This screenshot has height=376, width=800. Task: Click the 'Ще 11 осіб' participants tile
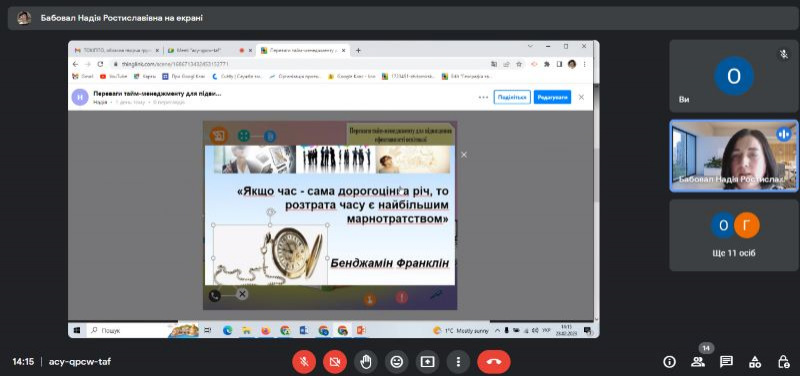(x=734, y=235)
